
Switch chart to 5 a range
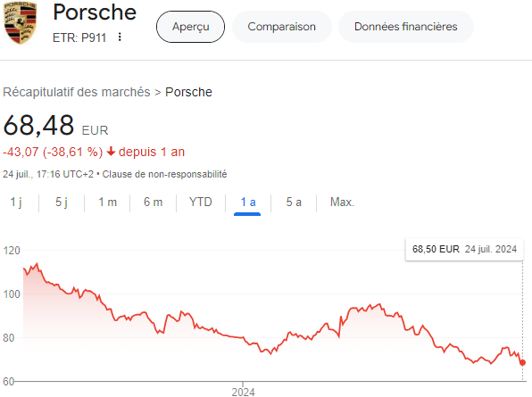tap(294, 202)
